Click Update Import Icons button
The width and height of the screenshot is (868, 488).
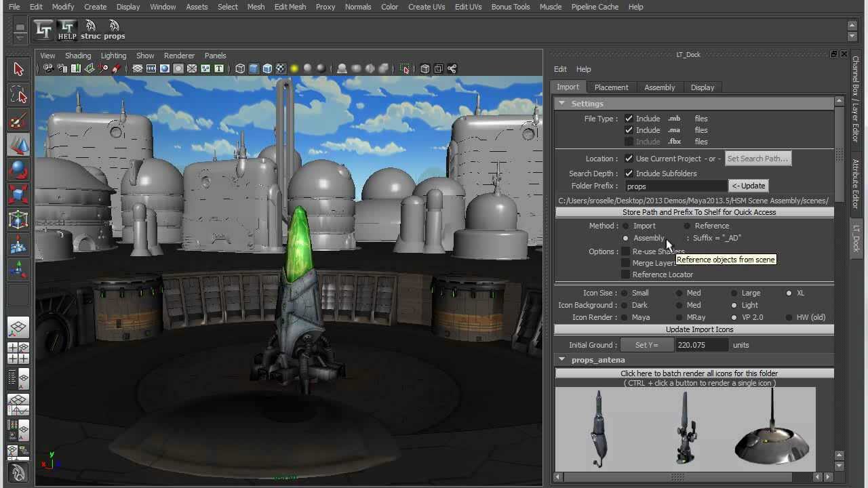tap(694, 329)
